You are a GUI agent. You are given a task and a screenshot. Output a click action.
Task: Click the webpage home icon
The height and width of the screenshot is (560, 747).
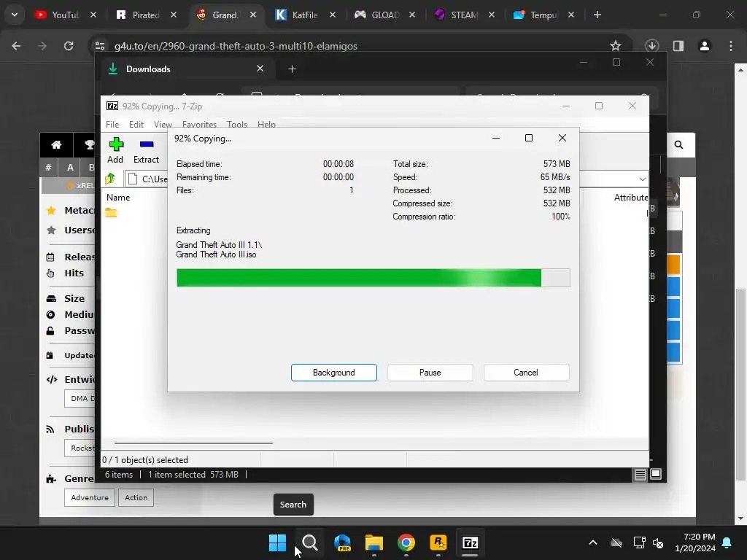click(x=56, y=145)
